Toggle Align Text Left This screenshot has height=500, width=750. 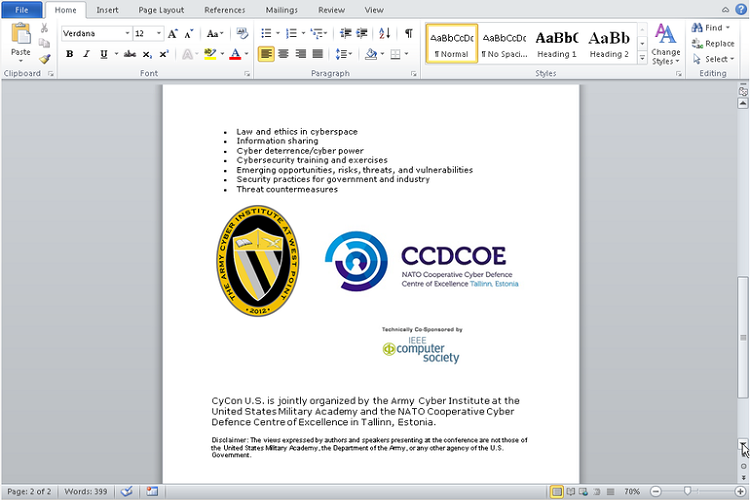[x=266, y=54]
